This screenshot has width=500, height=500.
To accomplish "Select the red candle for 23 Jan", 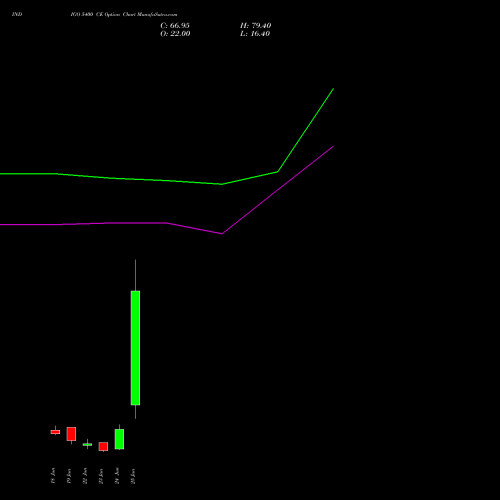I will (x=103, y=447).
